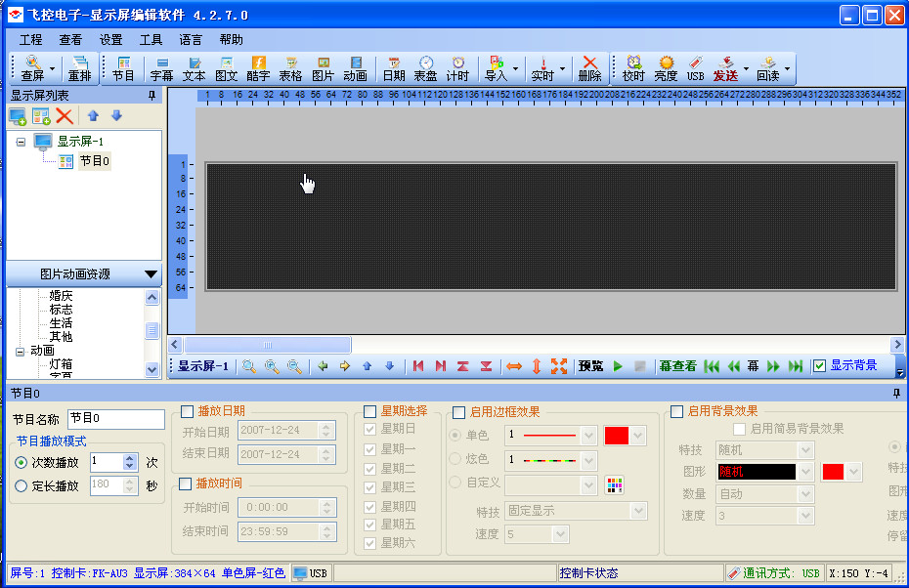The image size is (909, 588).
Task: Click the border red color swatch
Action: 616,435
